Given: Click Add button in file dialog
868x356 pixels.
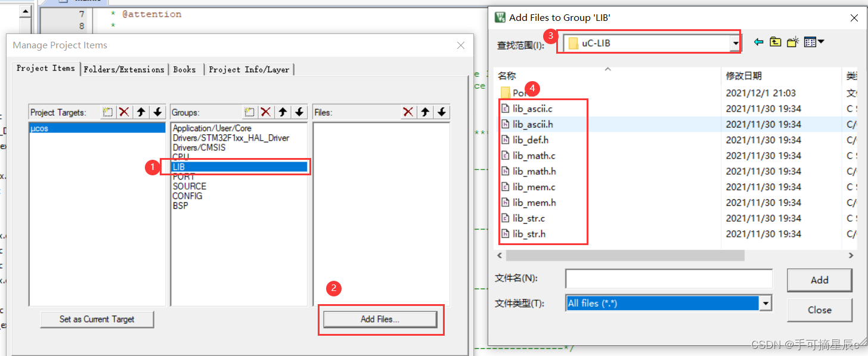Looking at the screenshot, I should 820,280.
